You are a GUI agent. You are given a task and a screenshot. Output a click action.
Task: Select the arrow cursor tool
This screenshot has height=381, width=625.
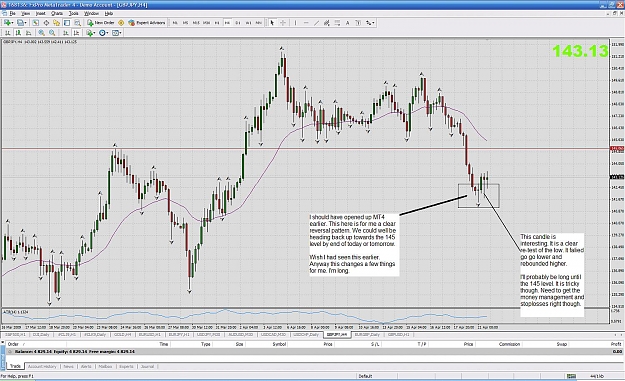tap(272, 23)
